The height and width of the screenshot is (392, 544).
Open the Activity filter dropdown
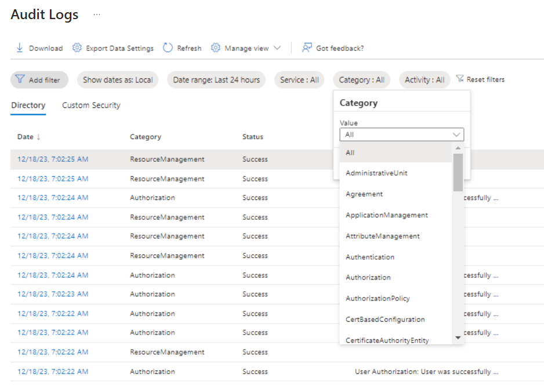424,79
